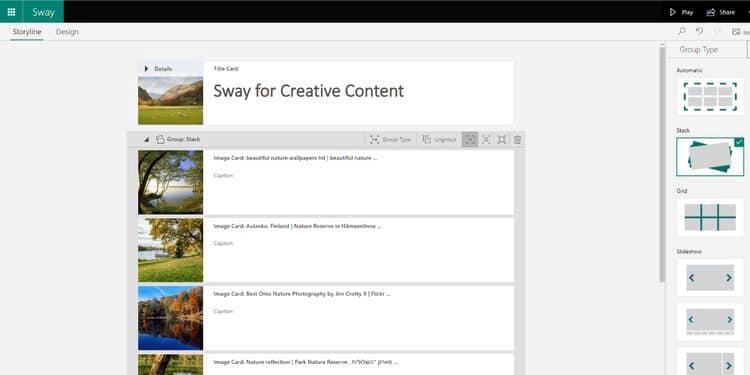The height and width of the screenshot is (375, 750).
Task: Collapse the Group: Stack triangle
Action: point(146,140)
